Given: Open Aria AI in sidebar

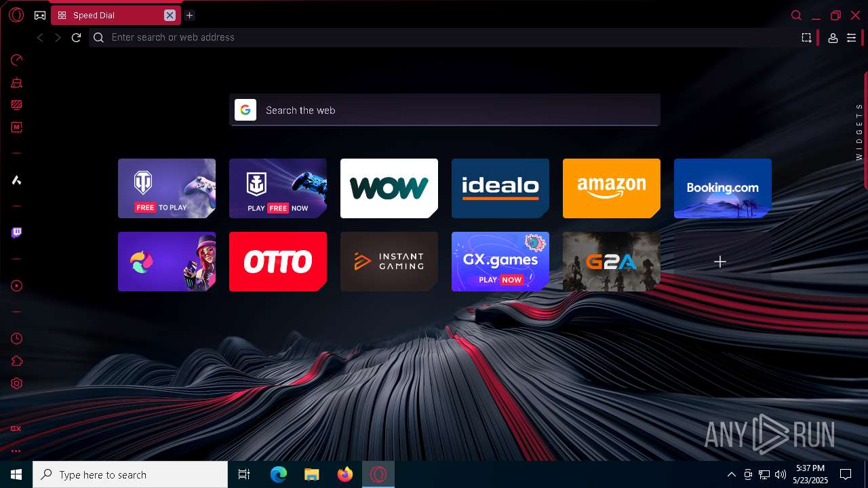Looking at the screenshot, I should pos(17,180).
